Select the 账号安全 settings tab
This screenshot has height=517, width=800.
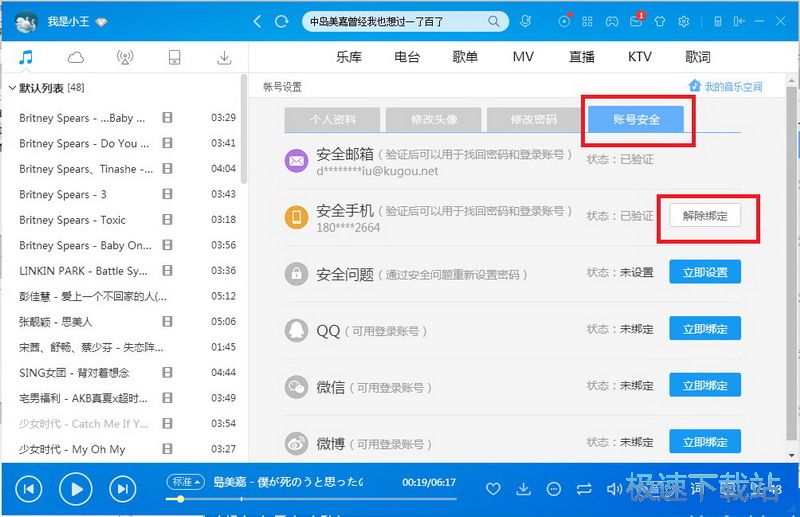click(x=636, y=119)
